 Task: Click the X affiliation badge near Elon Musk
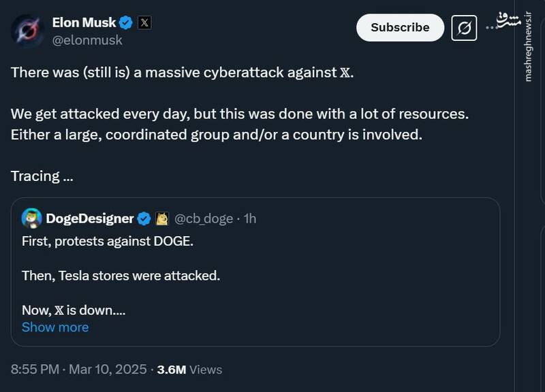point(144,22)
